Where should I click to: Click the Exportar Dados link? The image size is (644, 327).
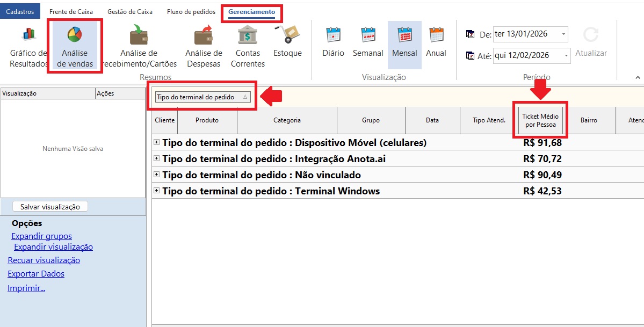point(36,274)
